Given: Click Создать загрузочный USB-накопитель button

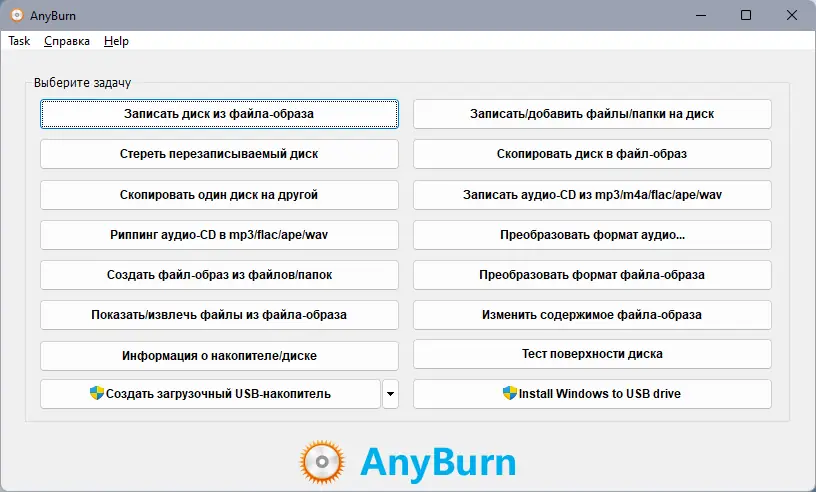Looking at the screenshot, I should [x=210, y=394].
